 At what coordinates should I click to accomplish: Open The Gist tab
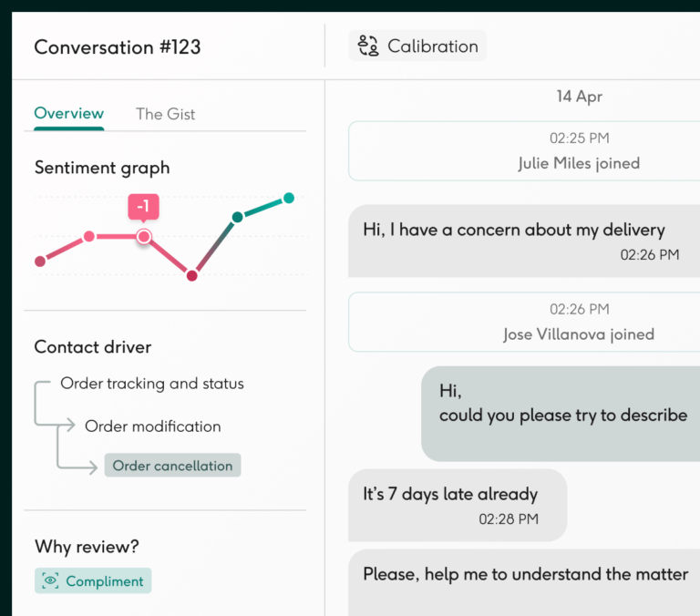click(x=165, y=114)
